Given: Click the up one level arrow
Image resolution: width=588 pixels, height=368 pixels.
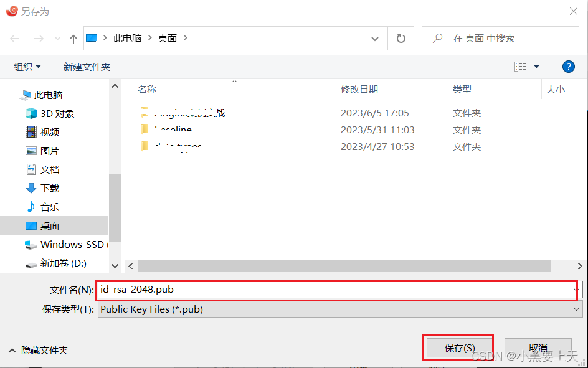Looking at the screenshot, I should coord(73,38).
